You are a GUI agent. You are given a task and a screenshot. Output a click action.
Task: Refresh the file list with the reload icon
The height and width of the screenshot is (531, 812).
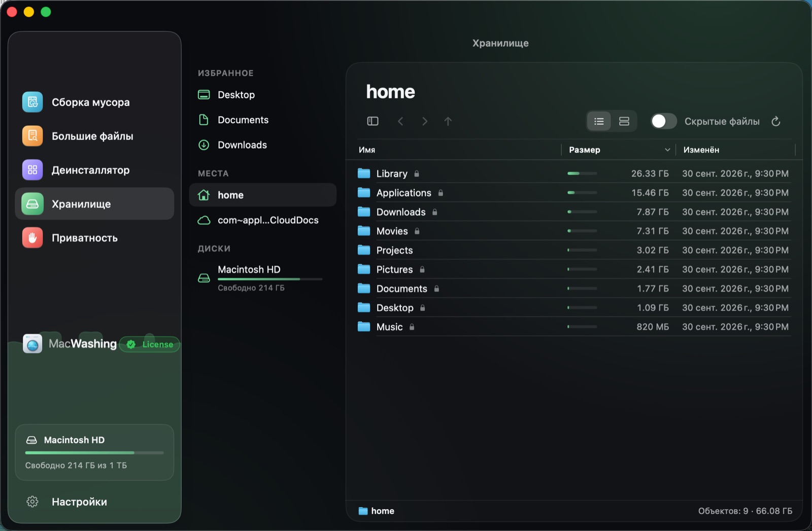point(775,121)
